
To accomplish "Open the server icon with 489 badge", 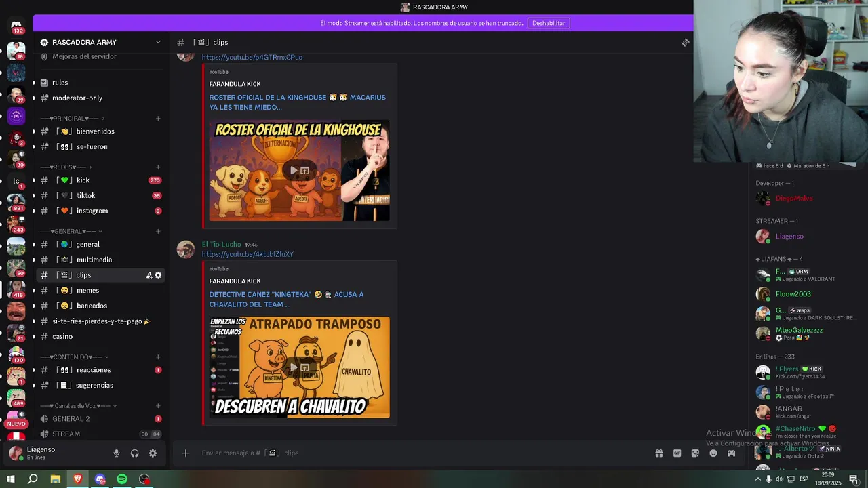I will 16,398.
